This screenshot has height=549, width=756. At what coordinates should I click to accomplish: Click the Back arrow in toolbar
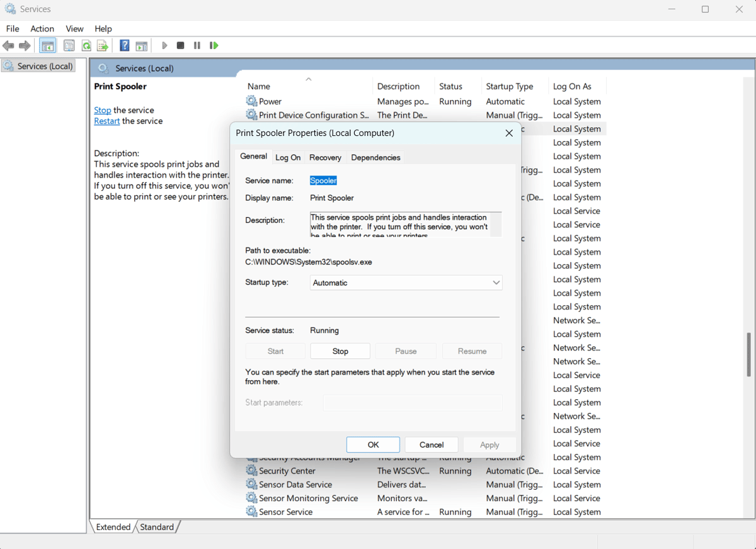tap(8, 45)
